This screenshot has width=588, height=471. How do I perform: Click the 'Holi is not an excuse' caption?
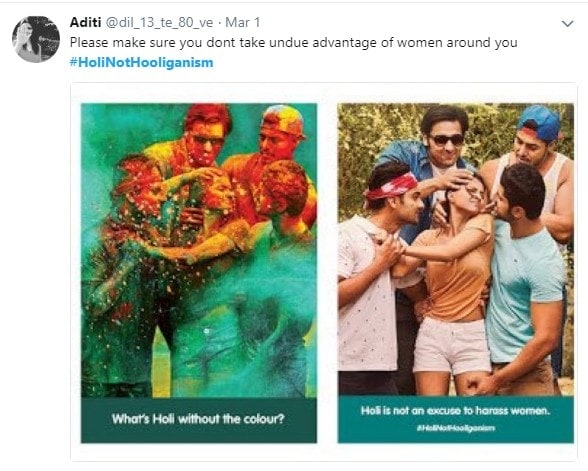coord(456,411)
